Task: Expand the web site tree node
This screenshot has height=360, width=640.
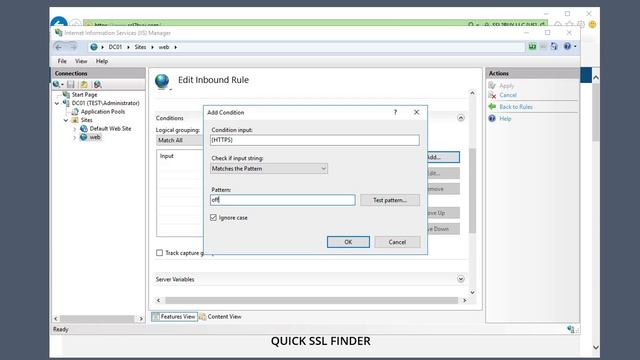Action: click(74, 138)
